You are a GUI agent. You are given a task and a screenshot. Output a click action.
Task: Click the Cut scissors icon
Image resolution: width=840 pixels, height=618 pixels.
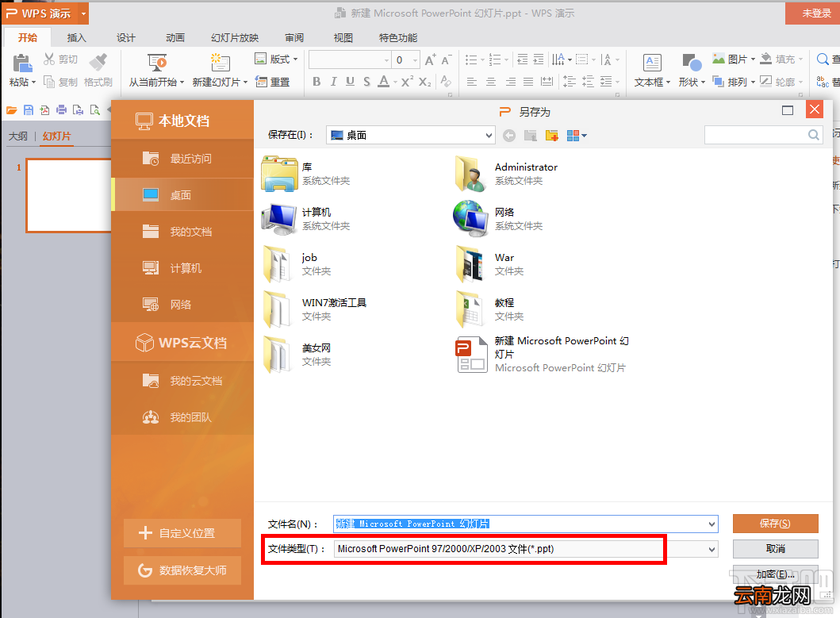49,59
